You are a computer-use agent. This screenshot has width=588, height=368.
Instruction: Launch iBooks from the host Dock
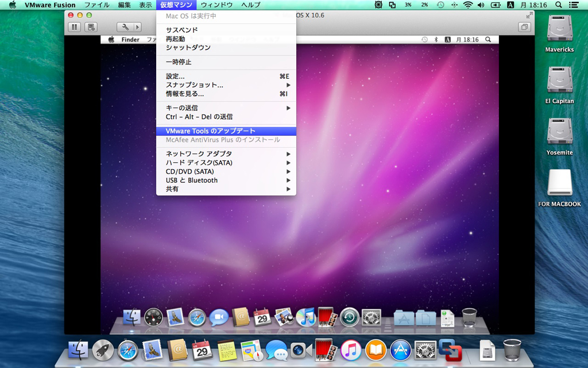pyautogui.click(x=376, y=350)
